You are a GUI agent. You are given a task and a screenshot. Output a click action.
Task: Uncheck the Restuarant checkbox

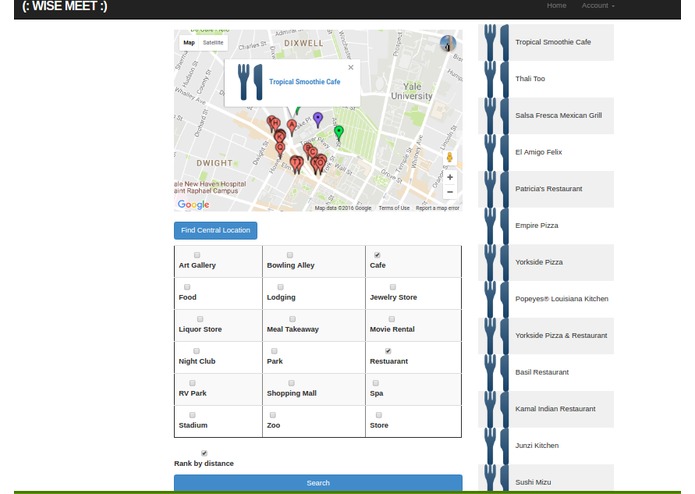tap(388, 351)
